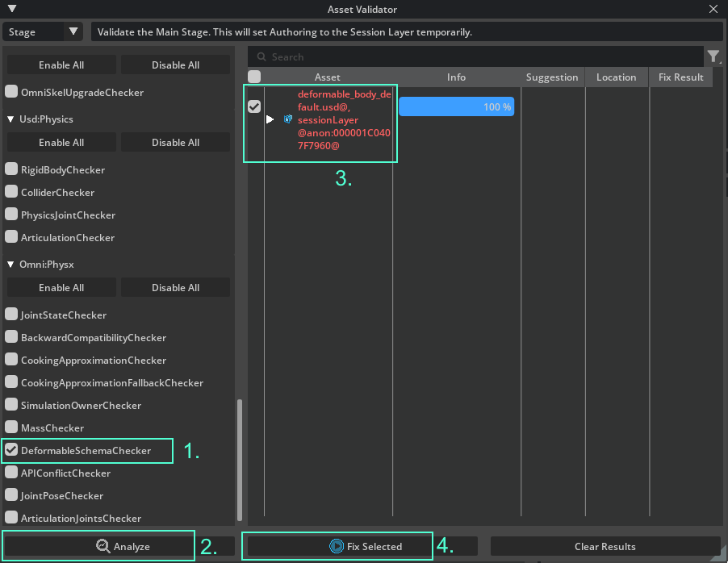
Task: Click the cube layer icon next to sessionLayer
Action: pyautogui.click(x=287, y=119)
